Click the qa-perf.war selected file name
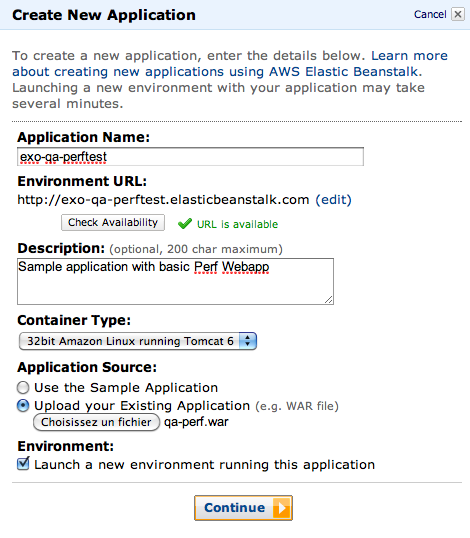Screen dimensions: 470x538 [196, 422]
